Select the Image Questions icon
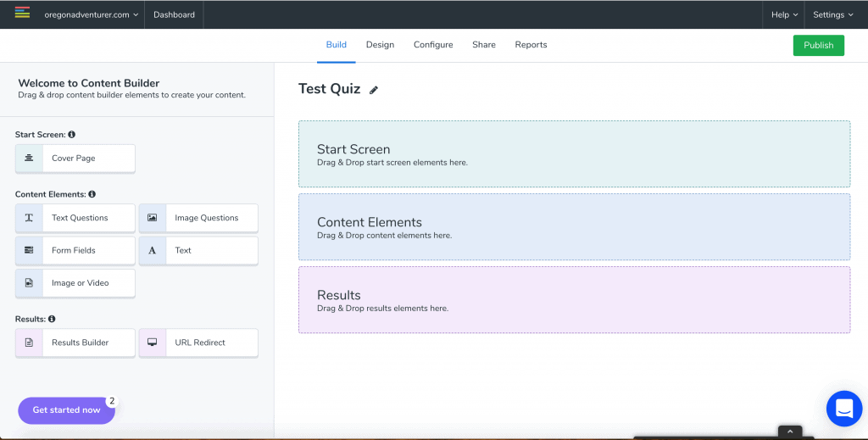The height and width of the screenshot is (440, 868). pyautogui.click(x=153, y=218)
